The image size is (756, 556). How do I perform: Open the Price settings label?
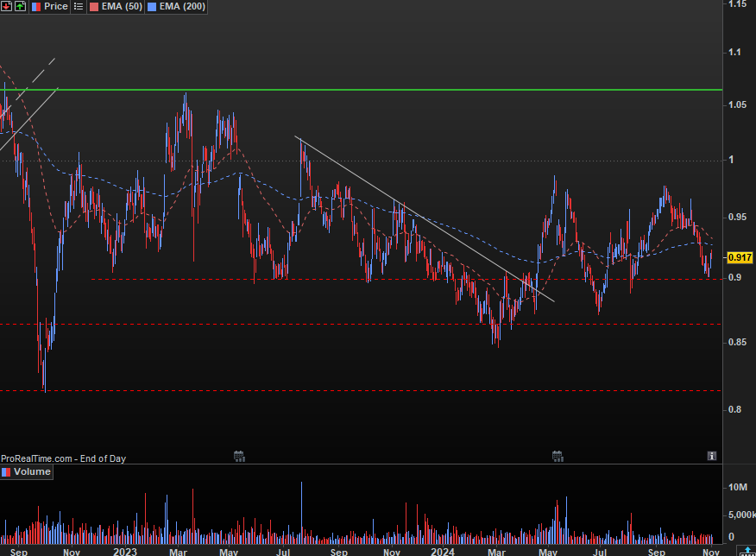coord(50,6)
